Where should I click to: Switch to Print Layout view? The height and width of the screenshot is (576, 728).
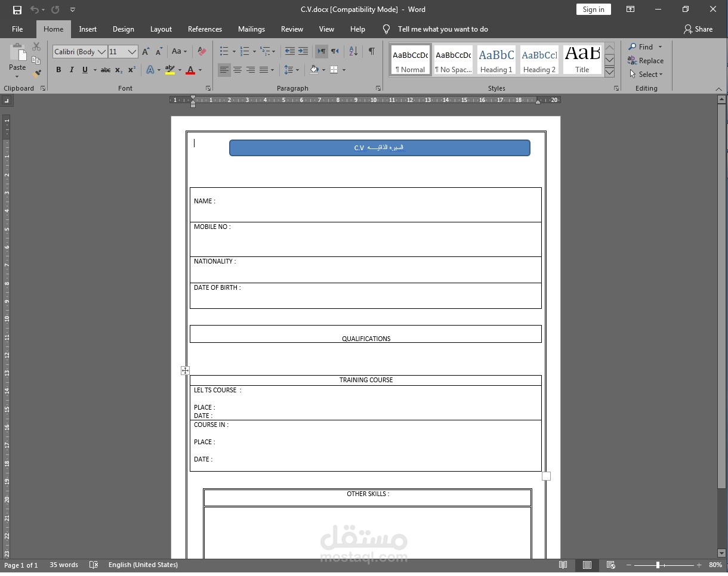587,565
